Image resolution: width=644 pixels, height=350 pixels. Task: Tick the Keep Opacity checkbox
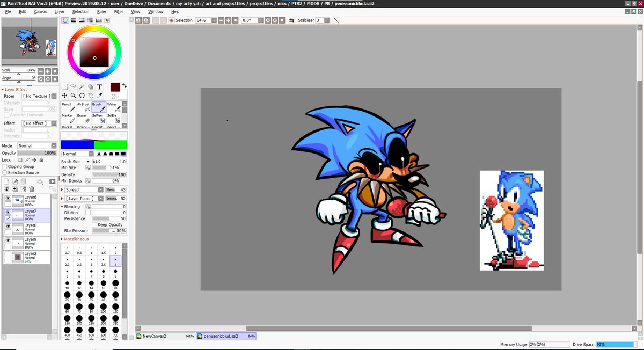click(94, 224)
